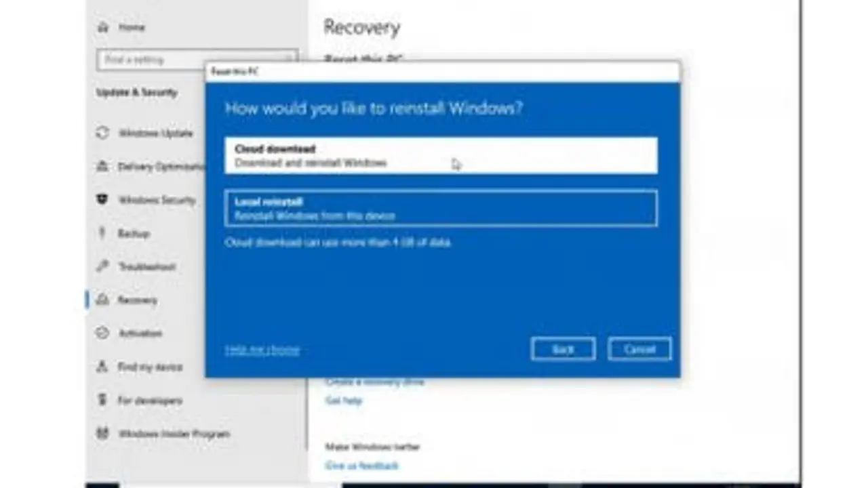This screenshot has width=868, height=488.
Task: Click the Home icon in Settings sidebar
Action: pyautogui.click(x=103, y=27)
